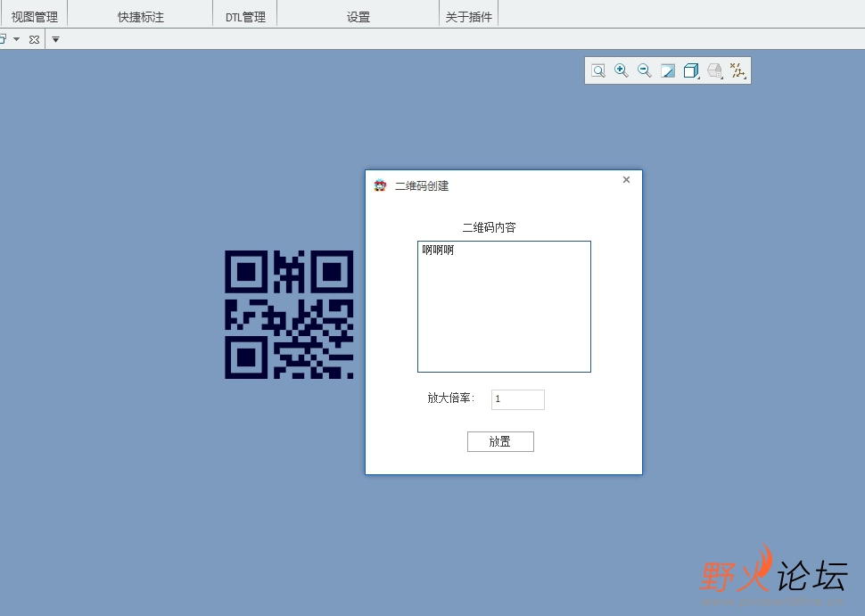Click the windows icon in quick toolbar
This screenshot has height=616, width=865.
click(x=2, y=39)
